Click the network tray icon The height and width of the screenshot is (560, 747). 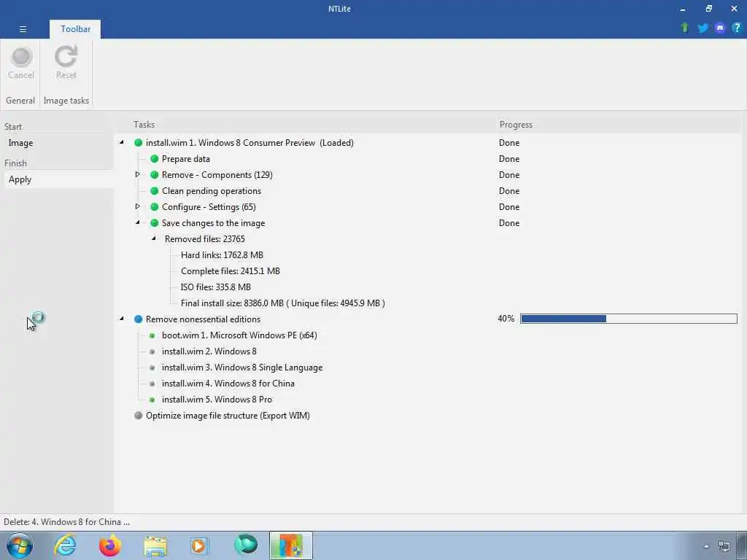[x=724, y=546]
